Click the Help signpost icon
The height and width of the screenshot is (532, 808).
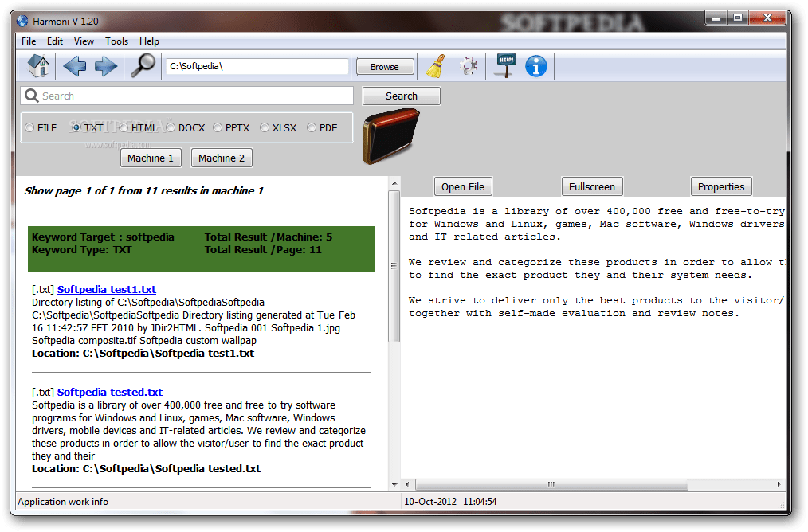[505, 65]
